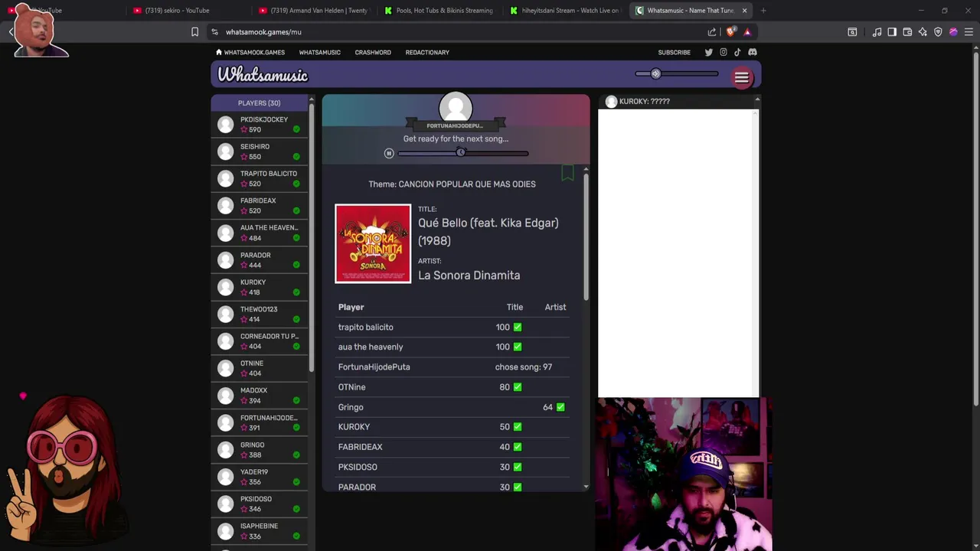
Task: Open the Brave VPN shield icon
Action: 938,32
